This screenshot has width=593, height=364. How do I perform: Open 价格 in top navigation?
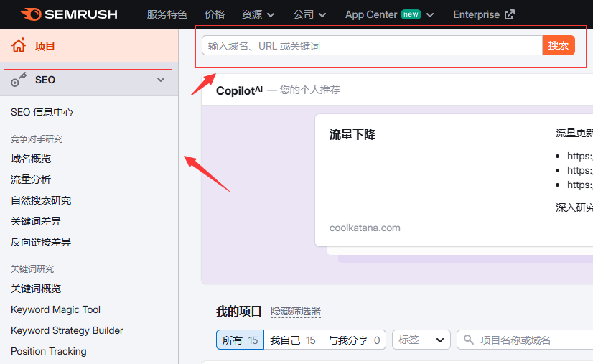pyautogui.click(x=215, y=15)
